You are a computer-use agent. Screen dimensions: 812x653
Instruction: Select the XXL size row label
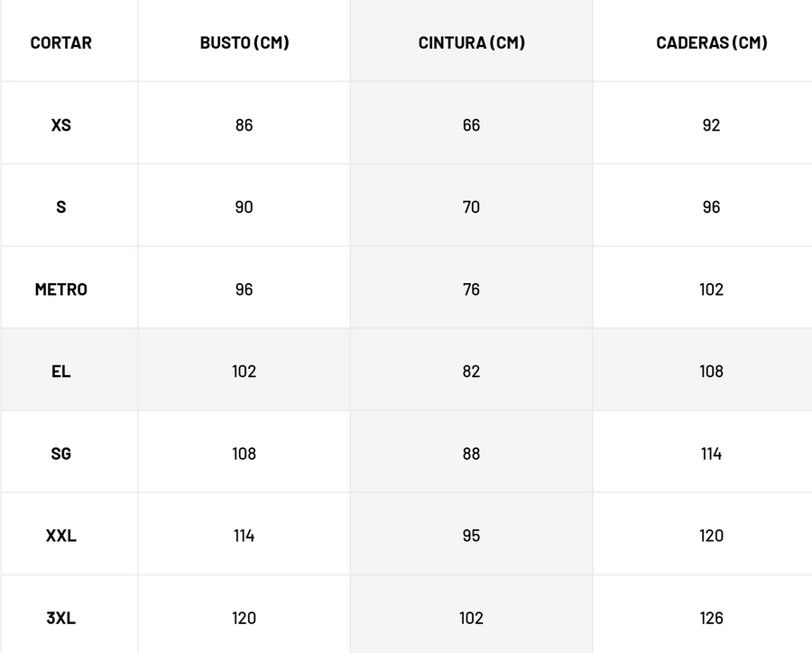click(61, 536)
